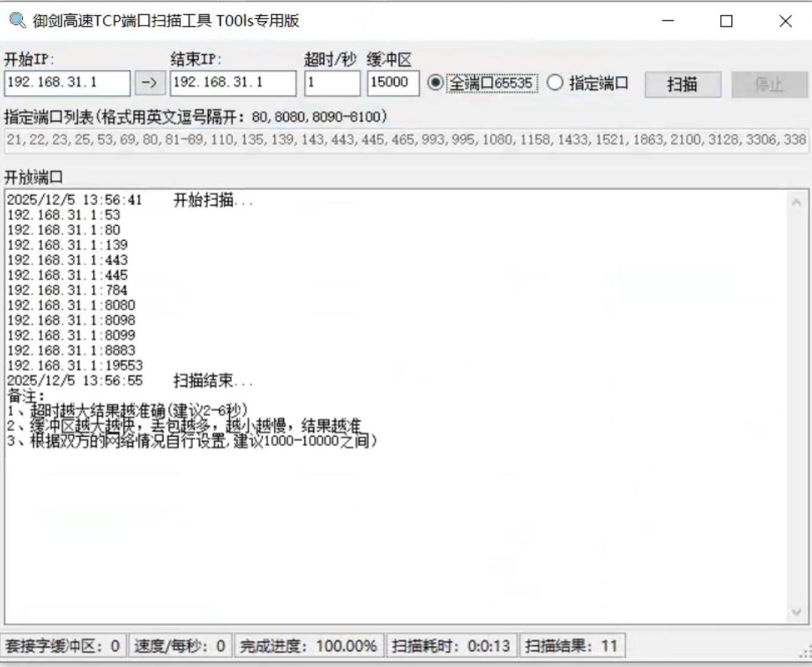Click the end IP input field

tap(232, 83)
